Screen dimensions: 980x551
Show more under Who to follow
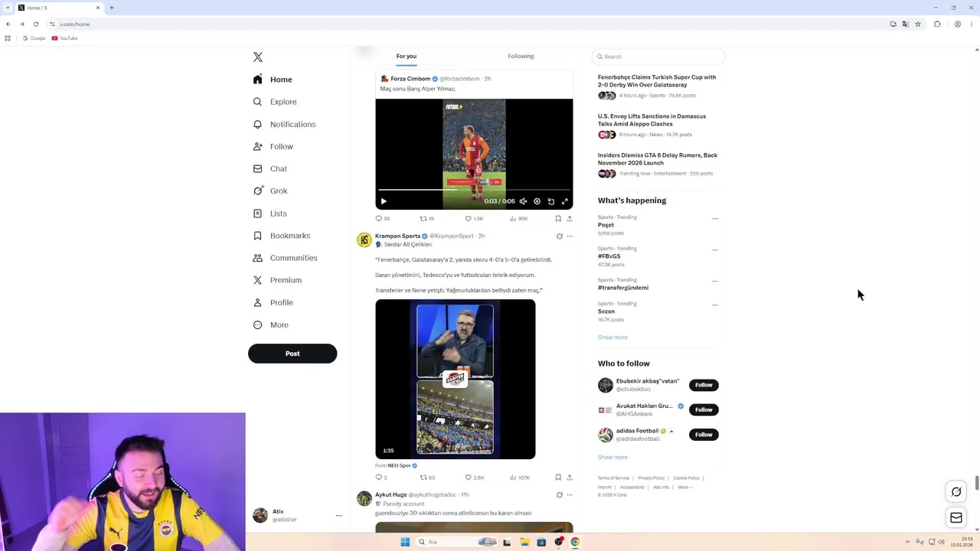612,458
